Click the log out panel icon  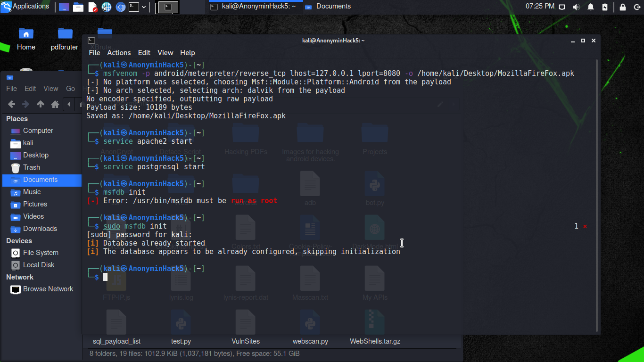click(636, 7)
